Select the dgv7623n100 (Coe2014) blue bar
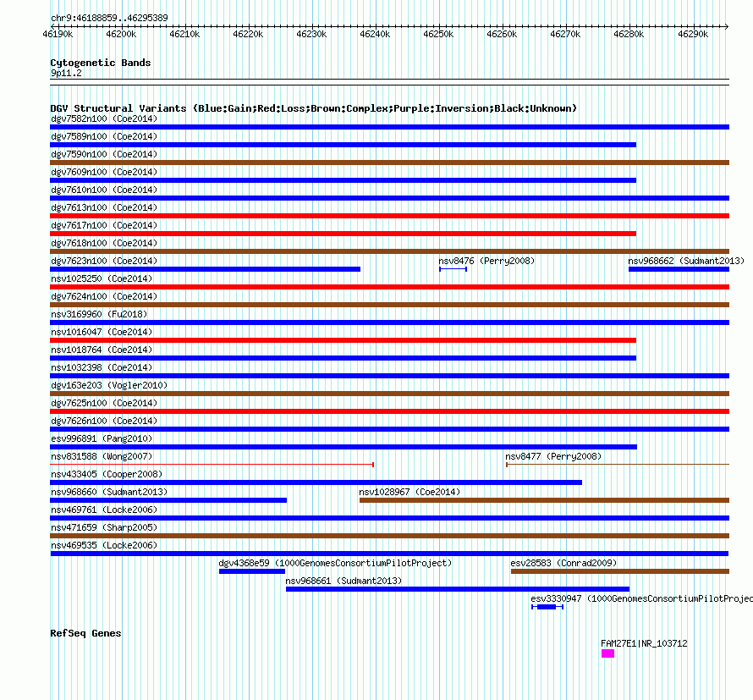The width and height of the screenshot is (753, 700). [206, 269]
